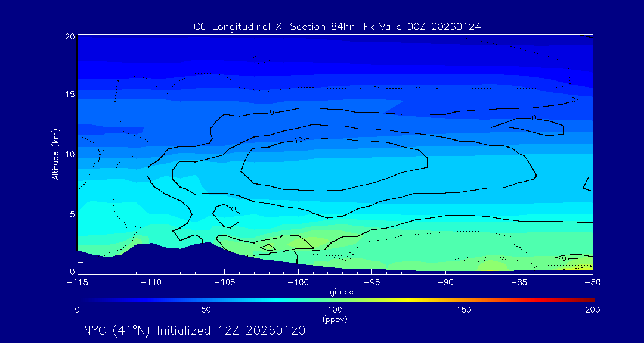Click the Longitude x-axis label
Image resolution: width=644 pixels, height=343 pixels.
pos(335,292)
